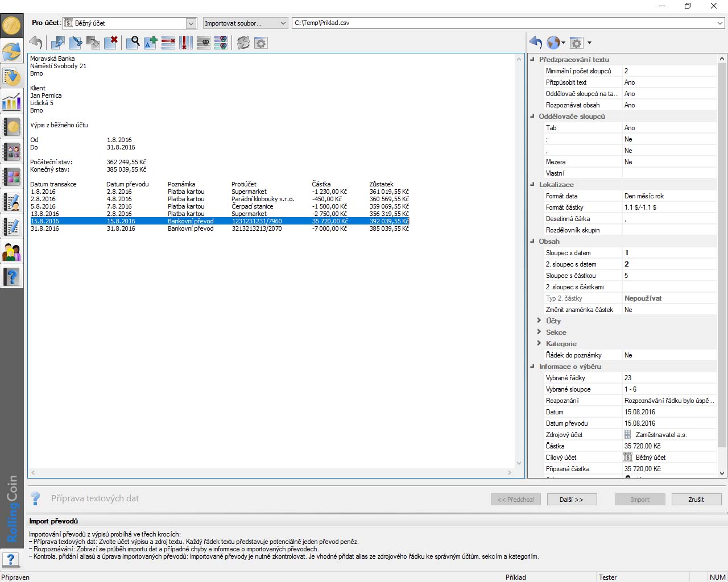
Task: Click the Formát data value Den měsíc rok
Action: click(x=669, y=196)
